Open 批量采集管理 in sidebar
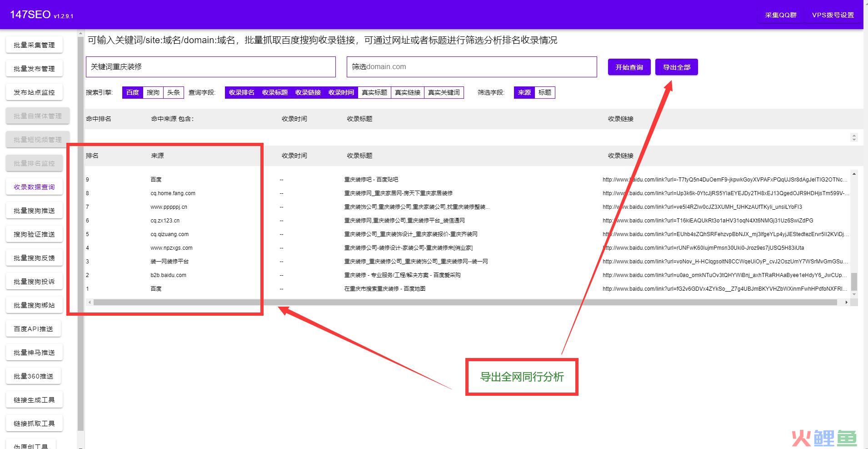Image resolution: width=868 pixels, height=449 pixels. pyautogui.click(x=34, y=45)
